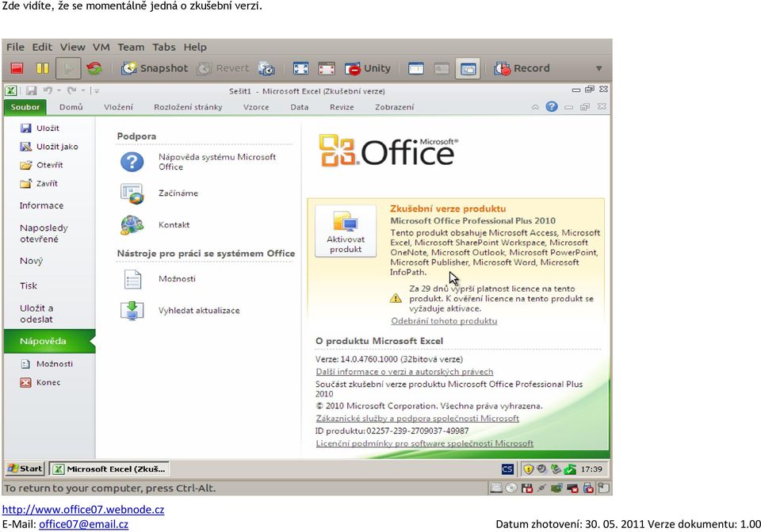Viewport: 761px width, 532px height.
Task: Switch to the Vzorce tab
Action: pos(256,107)
